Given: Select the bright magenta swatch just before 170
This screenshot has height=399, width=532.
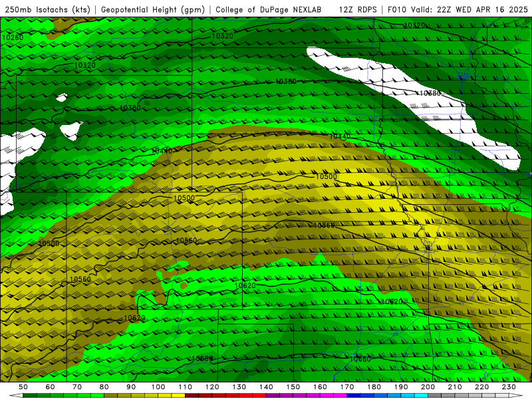Looking at the screenshot, I should tap(340, 396).
